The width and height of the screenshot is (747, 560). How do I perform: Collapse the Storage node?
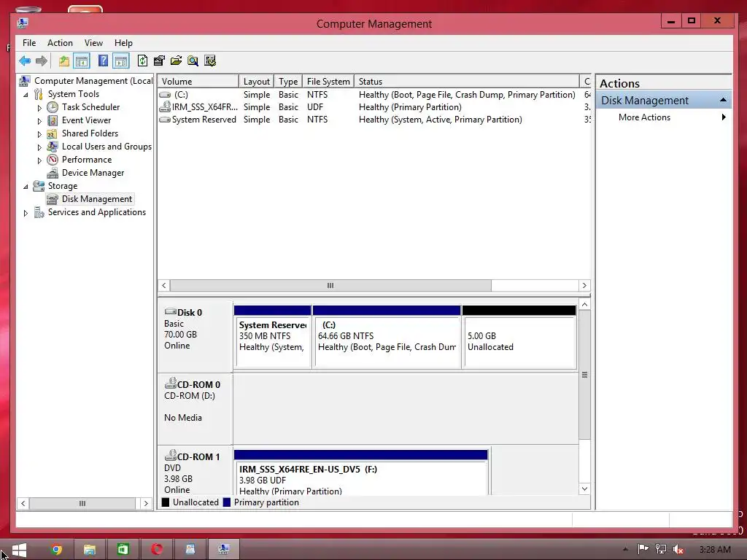(26, 187)
